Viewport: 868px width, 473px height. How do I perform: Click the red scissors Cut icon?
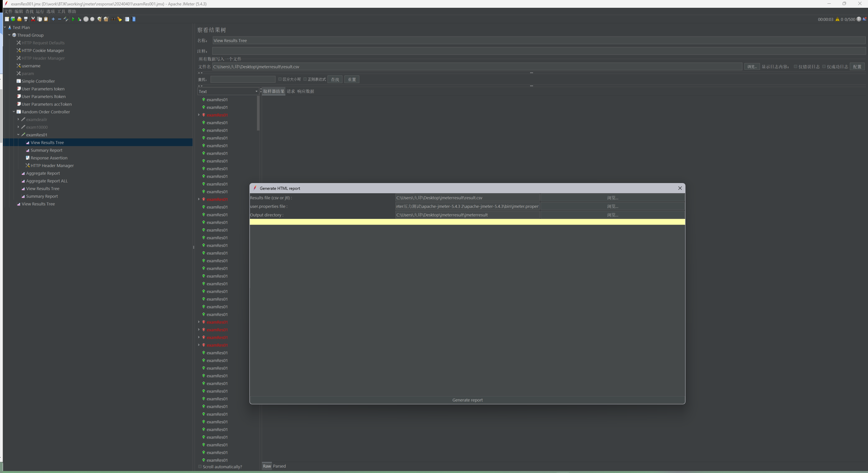click(33, 19)
